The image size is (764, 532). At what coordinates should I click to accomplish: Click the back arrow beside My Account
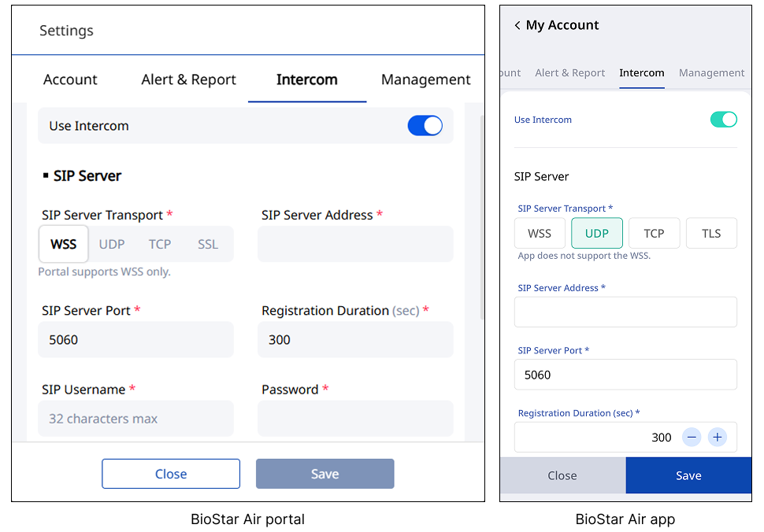pos(517,26)
